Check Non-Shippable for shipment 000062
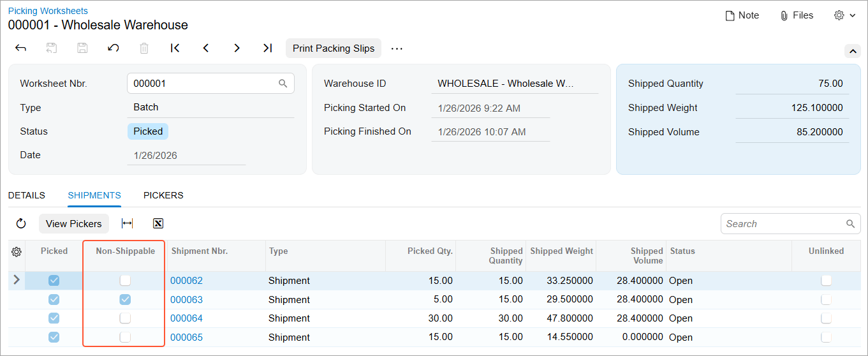Image resolution: width=868 pixels, height=356 pixels. (125, 281)
